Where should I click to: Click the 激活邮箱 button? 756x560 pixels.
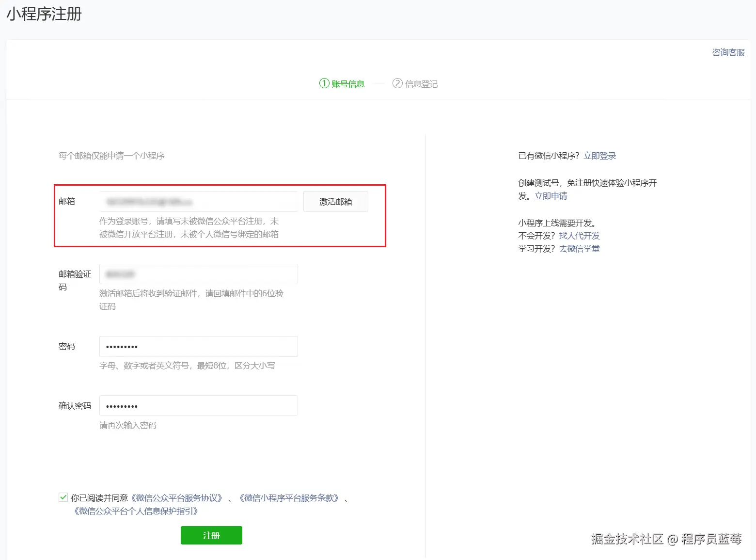tap(336, 201)
